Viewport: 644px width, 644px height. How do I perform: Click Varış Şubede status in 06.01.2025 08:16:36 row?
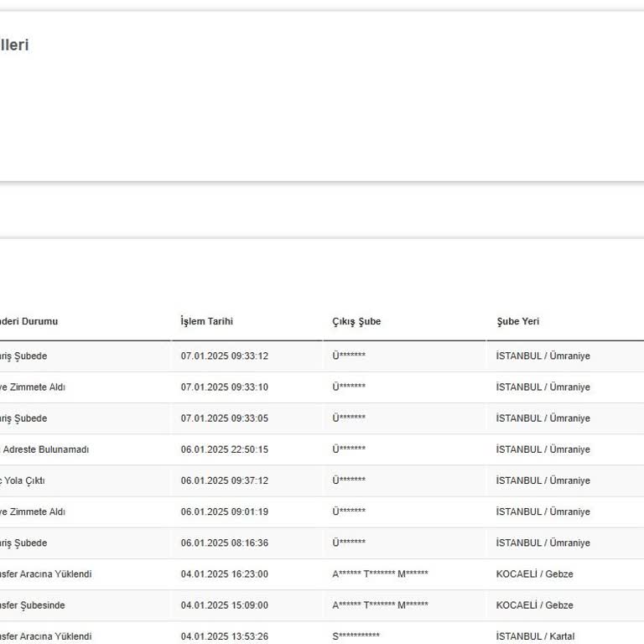tap(23, 543)
